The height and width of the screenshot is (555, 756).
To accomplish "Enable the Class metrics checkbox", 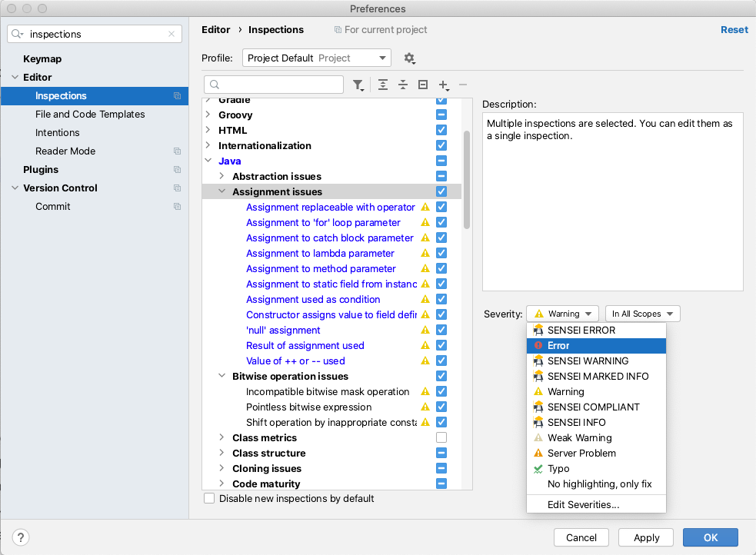I will tap(441, 437).
